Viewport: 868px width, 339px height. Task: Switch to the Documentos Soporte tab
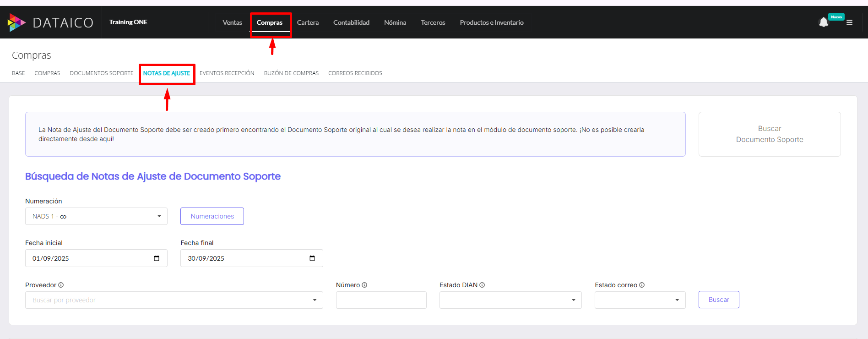coord(102,73)
